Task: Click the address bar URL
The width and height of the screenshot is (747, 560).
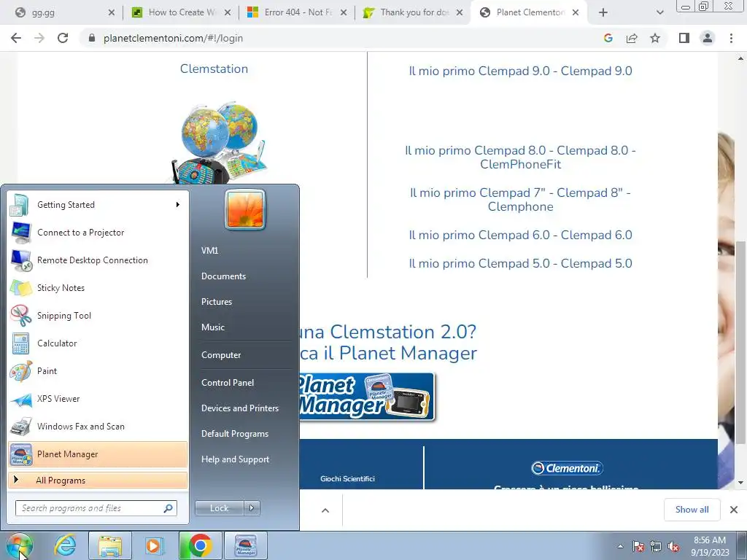Action: click(173, 38)
